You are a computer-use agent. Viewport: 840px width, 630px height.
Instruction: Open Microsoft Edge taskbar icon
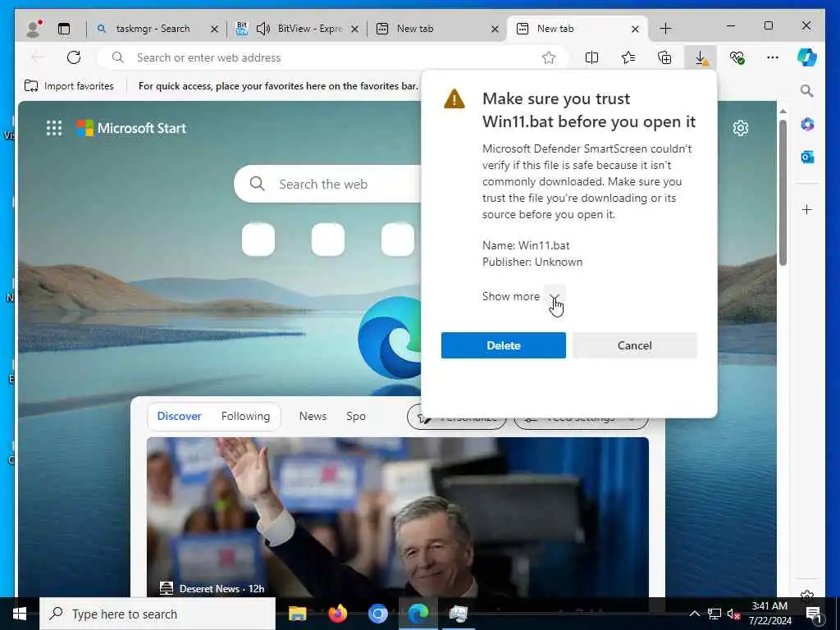(x=418, y=614)
